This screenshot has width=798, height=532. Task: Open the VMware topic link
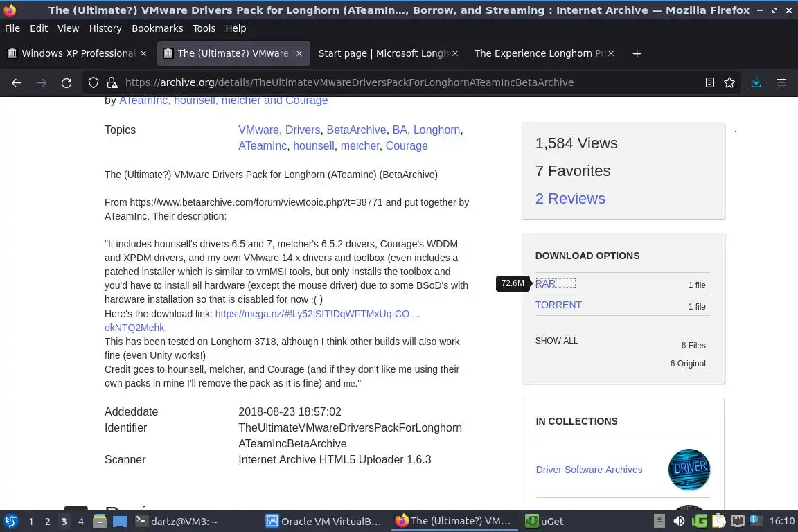(x=258, y=130)
